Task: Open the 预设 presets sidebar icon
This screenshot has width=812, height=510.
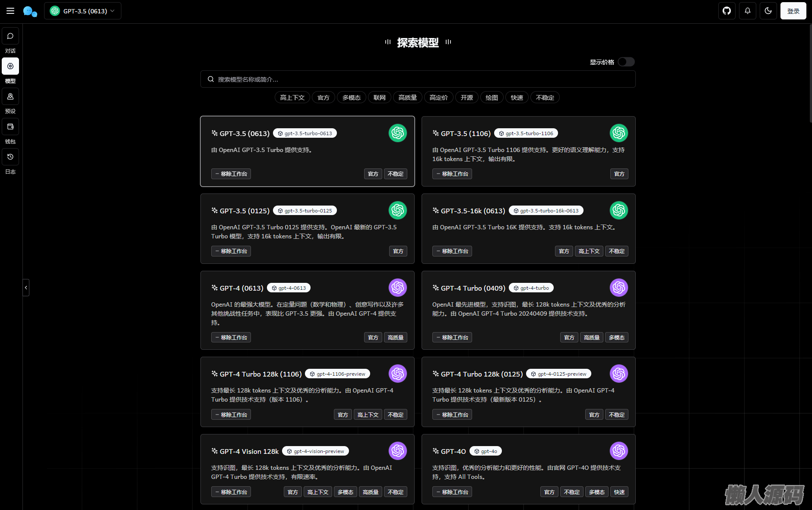Action: coord(10,97)
